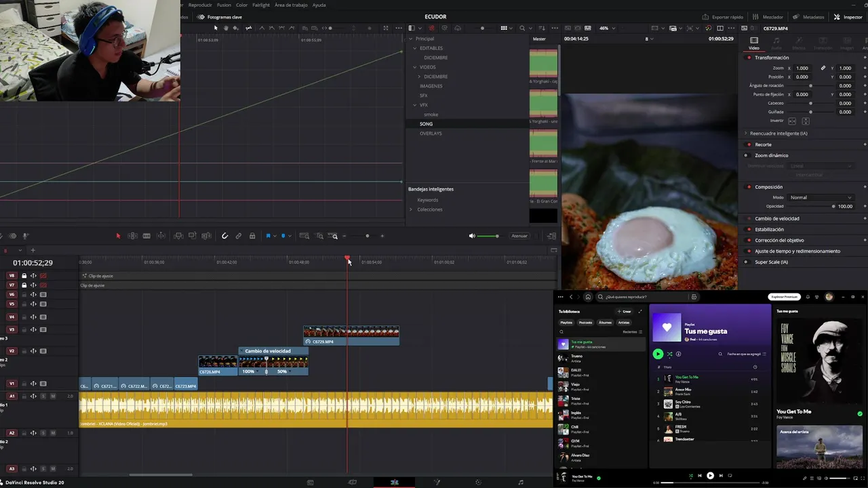Open the Inspector panel icon at top right
The image size is (868, 488).
pyautogui.click(x=848, y=17)
